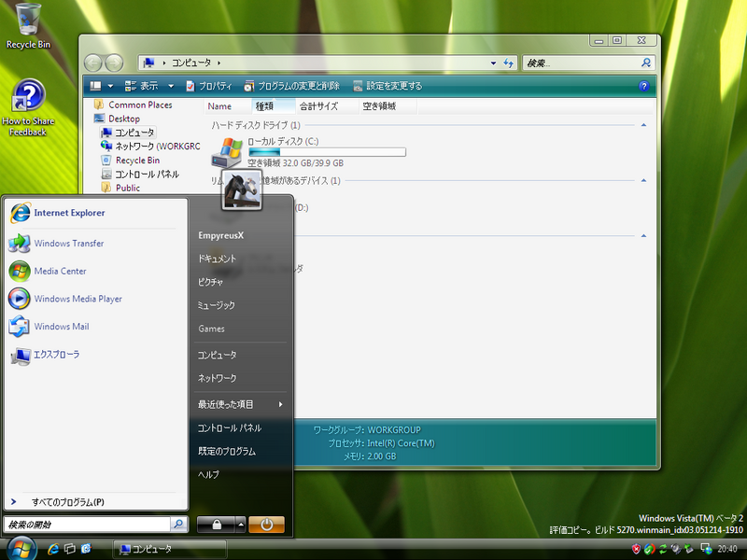Select ドキュメント in Start menu
Image resolution: width=747 pixels, height=560 pixels.
(x=217, y=259)
